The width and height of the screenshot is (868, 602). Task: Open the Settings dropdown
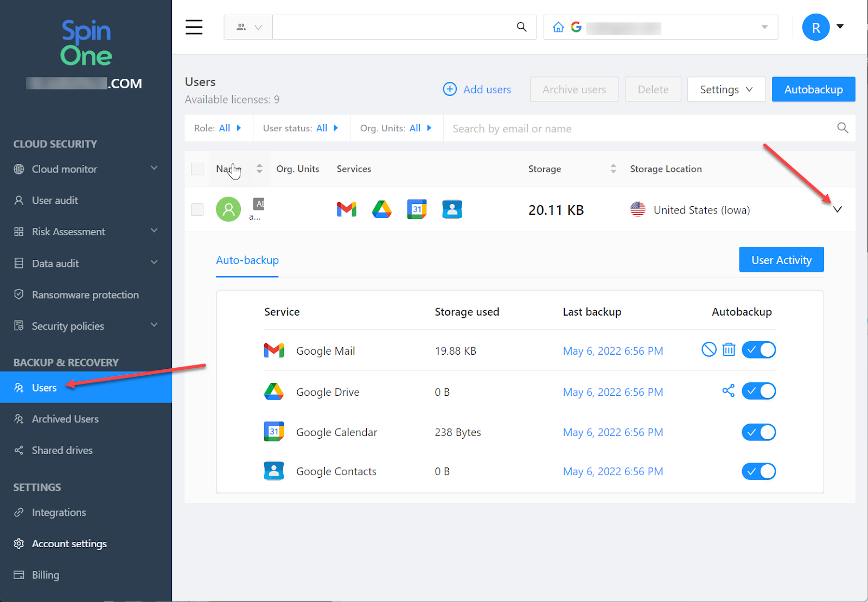pos(726,89)
